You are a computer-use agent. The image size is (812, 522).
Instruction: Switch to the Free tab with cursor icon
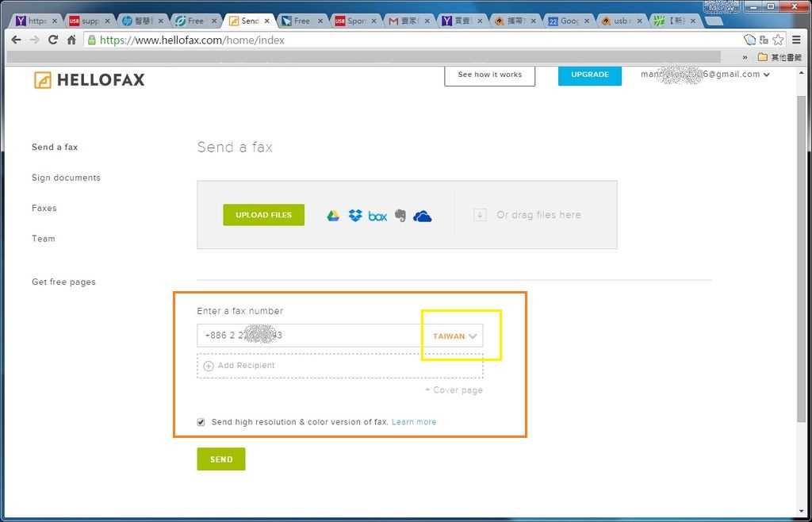304,21
